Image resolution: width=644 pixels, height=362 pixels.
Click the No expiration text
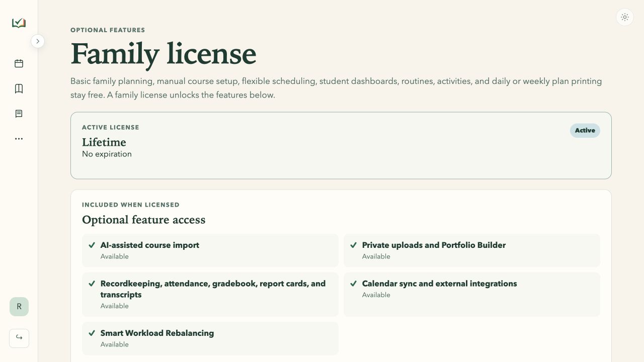pos(107,154)
